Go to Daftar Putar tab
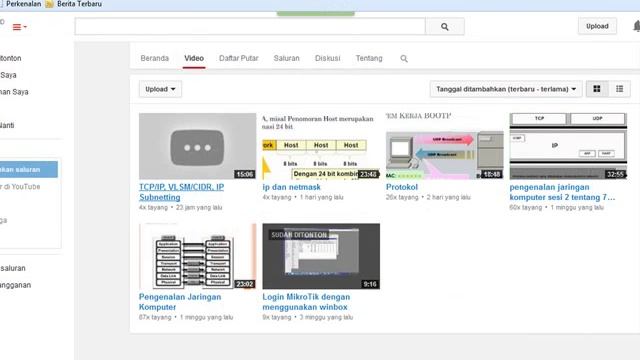Image resolution: width=640 pixels, height=360 pixels. coord(239,58)
